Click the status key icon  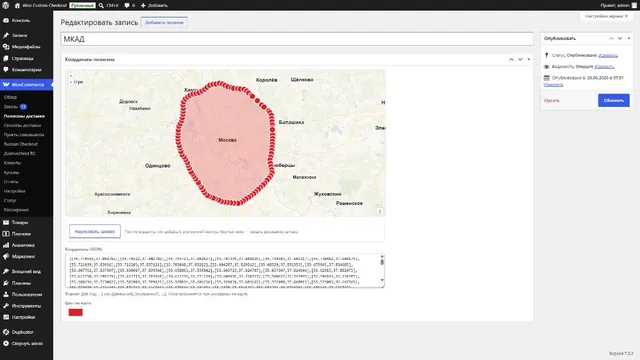click(547, 55)
